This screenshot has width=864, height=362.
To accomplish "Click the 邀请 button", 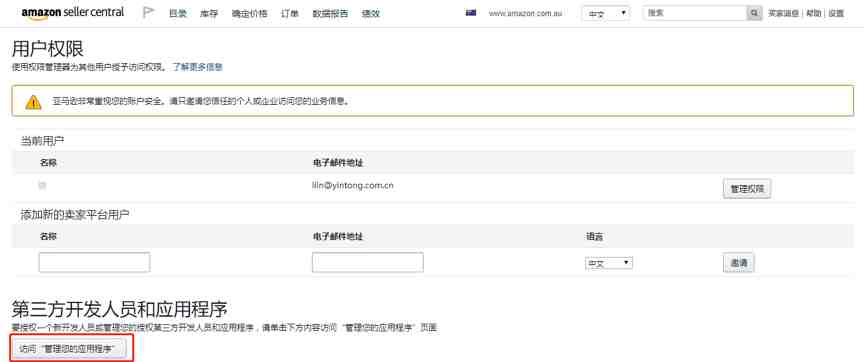I will point(738,263).
